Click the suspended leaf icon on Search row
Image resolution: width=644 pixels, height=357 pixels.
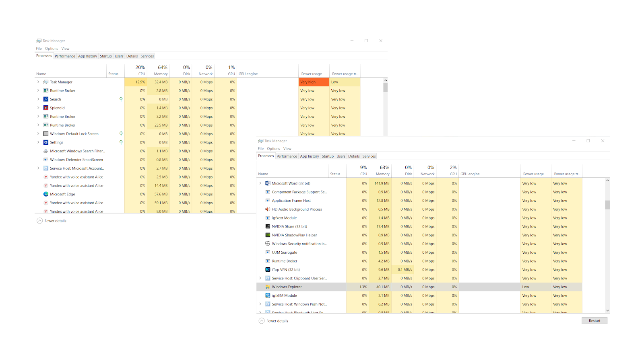point(121,99)
